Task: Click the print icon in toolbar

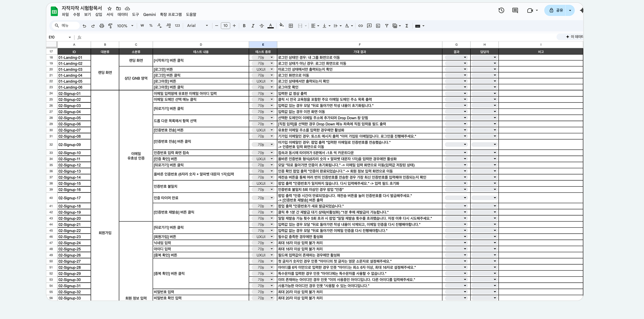Action: tap(102, 26)
